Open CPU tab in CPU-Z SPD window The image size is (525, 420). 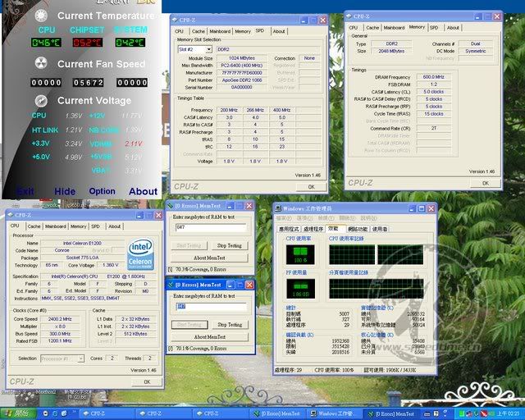pyautogui.click(x=179, y=31)
